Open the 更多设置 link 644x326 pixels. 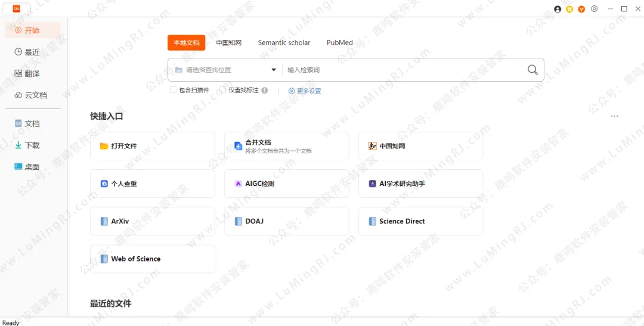[305, 91]
